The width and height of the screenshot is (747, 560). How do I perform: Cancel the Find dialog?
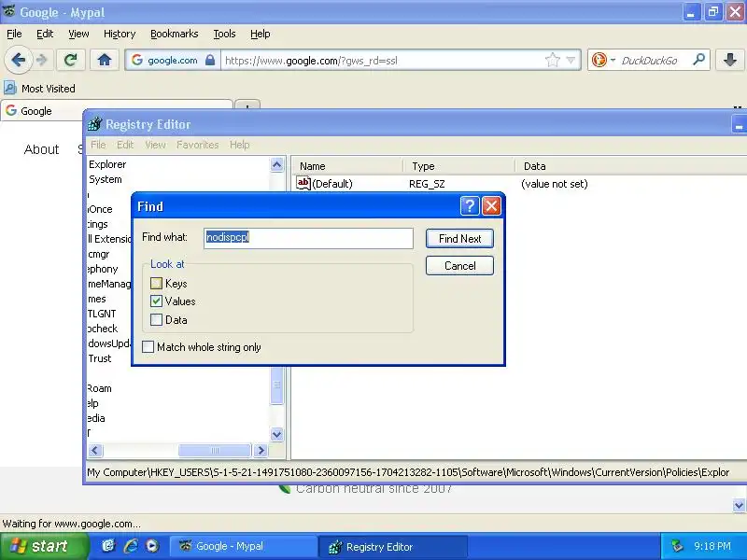459,266
